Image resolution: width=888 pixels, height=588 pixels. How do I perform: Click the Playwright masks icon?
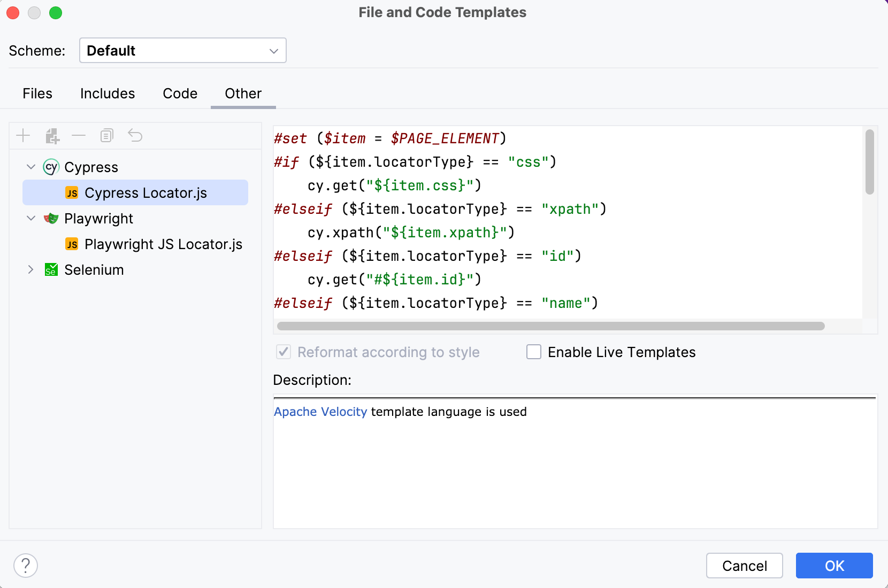[50, 218]
